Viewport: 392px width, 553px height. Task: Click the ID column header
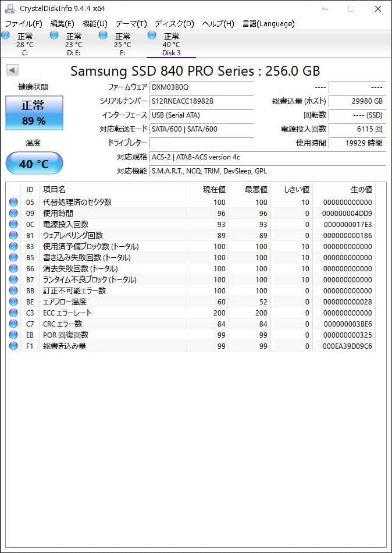click(30, 189)
